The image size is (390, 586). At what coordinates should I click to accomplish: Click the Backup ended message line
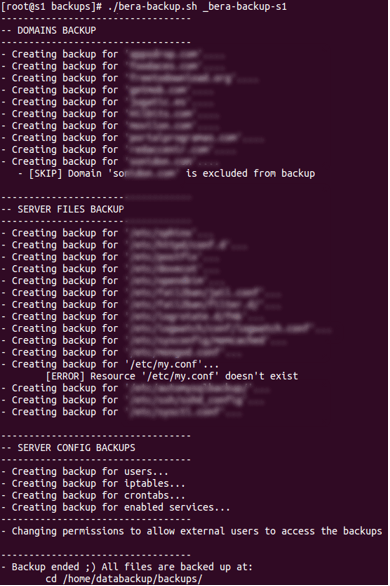click(127, 567)
